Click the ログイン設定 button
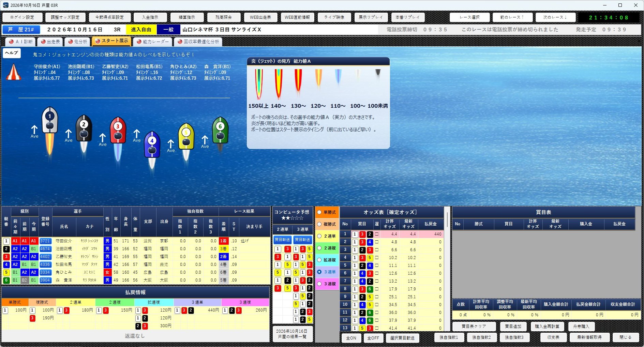Viewport: 644px width, 347px height. (22, 17)
